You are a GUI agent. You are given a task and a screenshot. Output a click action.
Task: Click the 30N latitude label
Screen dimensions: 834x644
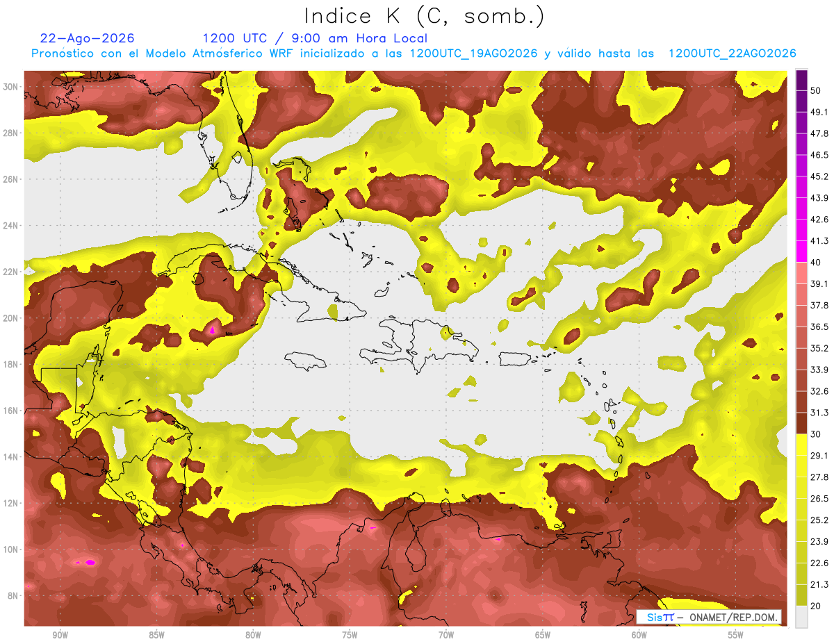point(11,87)
